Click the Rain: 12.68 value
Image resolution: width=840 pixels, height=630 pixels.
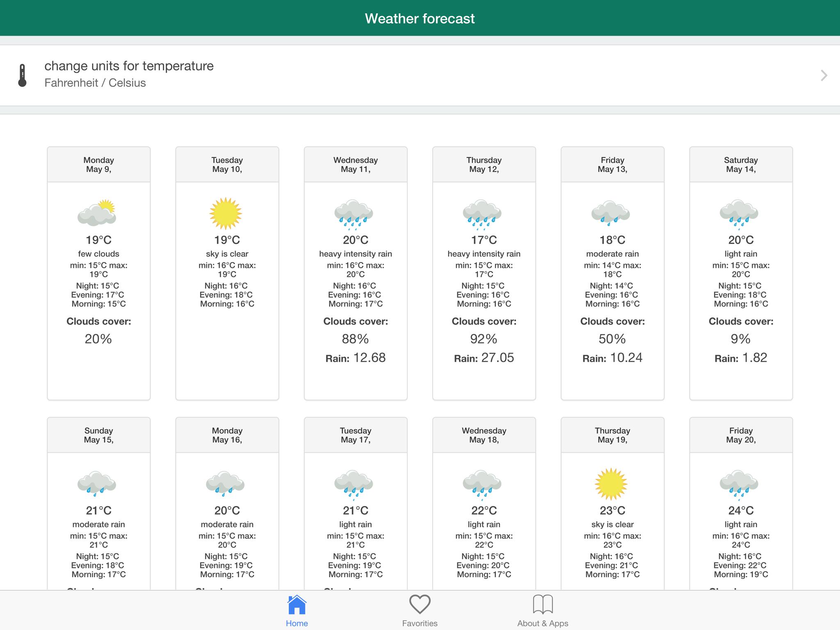(x=356, y=358)
